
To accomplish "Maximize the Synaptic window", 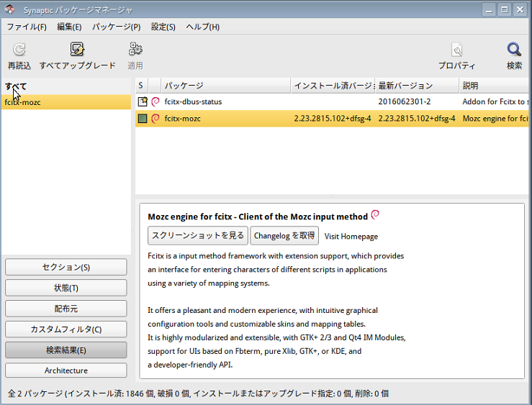I will [505, 10].
